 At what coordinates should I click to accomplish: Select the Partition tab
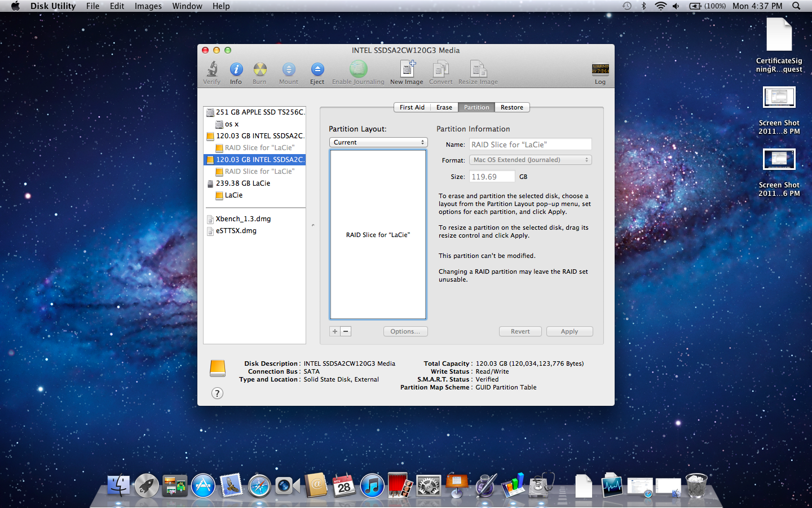476,107
